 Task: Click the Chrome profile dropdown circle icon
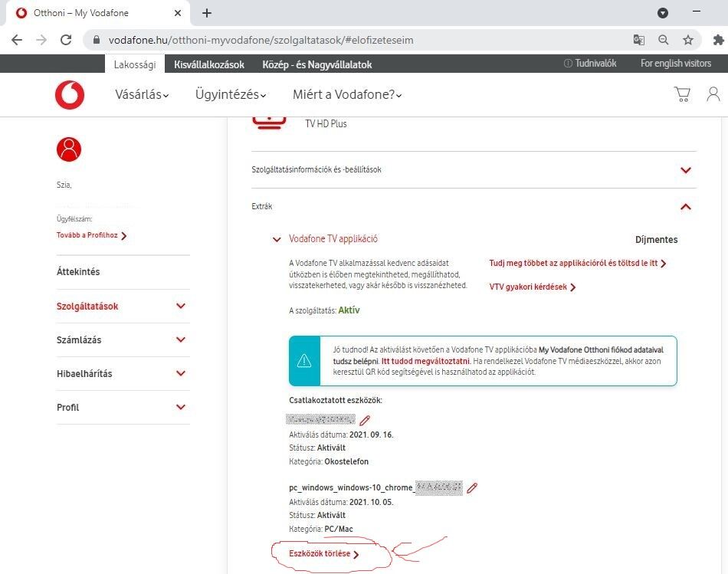coord(663,13)
